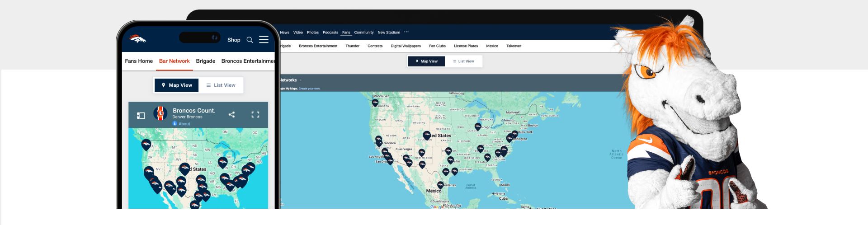Open Thunder in tablet subnav
Viewport: 868px width, 225px height.
353,46
